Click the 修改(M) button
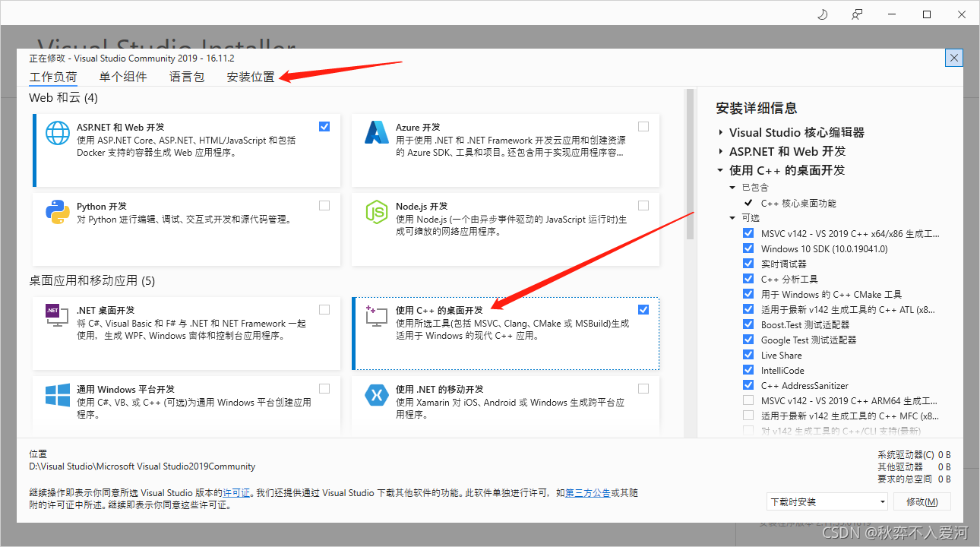980x547 pixels. coord(922,501)
